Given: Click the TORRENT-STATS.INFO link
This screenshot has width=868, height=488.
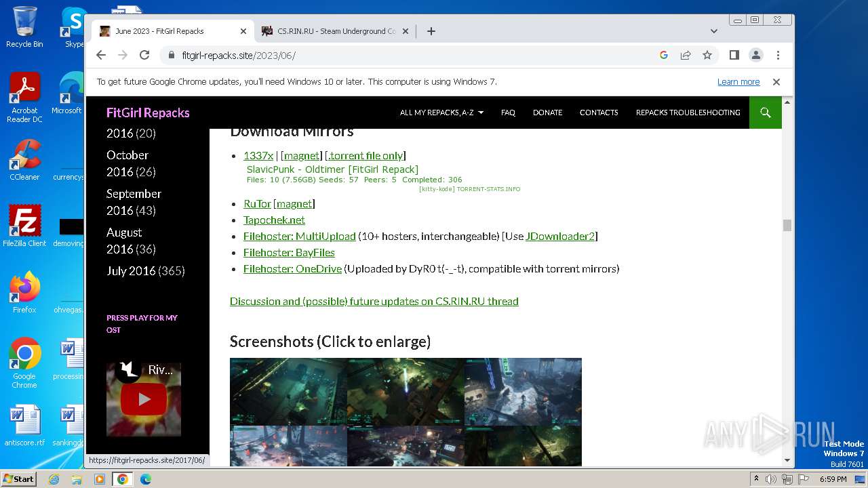Looking at the screenshot, I should pos(488,189).
